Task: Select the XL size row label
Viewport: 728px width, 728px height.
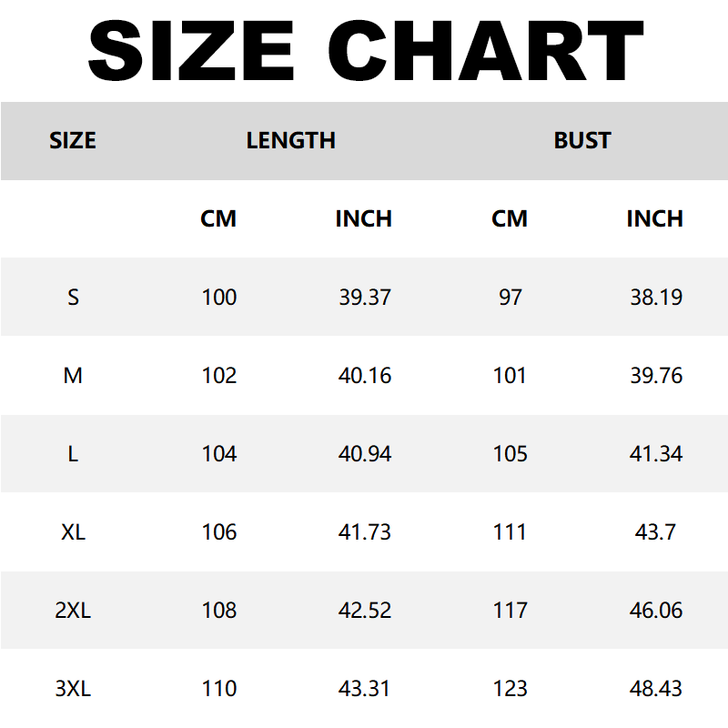Action: tap(73, 532)
